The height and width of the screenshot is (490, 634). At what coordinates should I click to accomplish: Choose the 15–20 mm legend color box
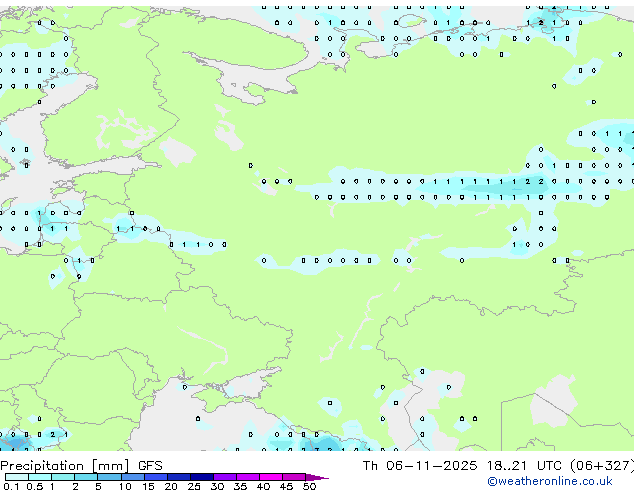(x=155, y=477)
